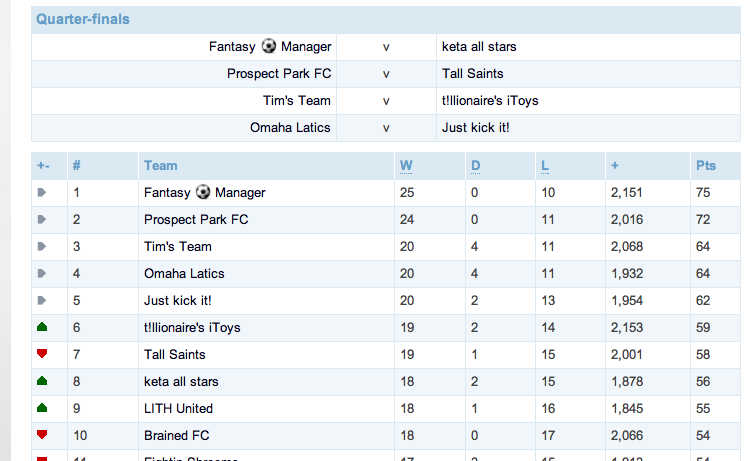This screenshot has width=747, height=461.
Task: Click red down arrow for Brained FC
Action: click(x=42, y=435)
